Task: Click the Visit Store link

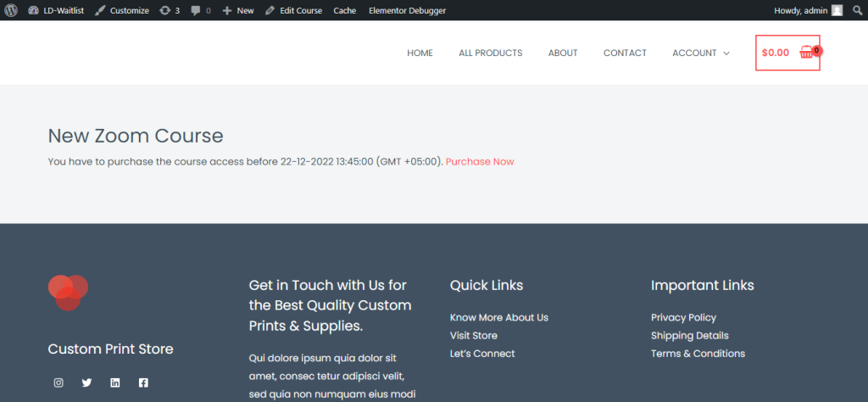Action: click(474, 336)
